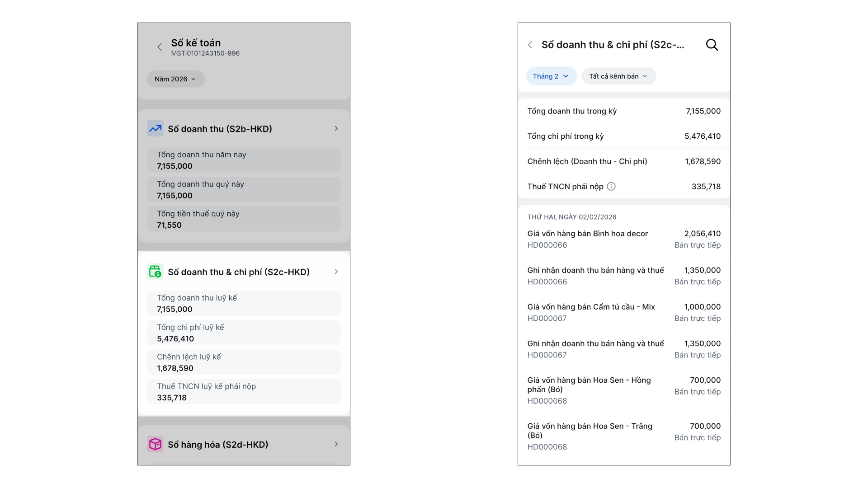Click the info icon beside Thuế TNCN phải nộp

tap(611, 186)
